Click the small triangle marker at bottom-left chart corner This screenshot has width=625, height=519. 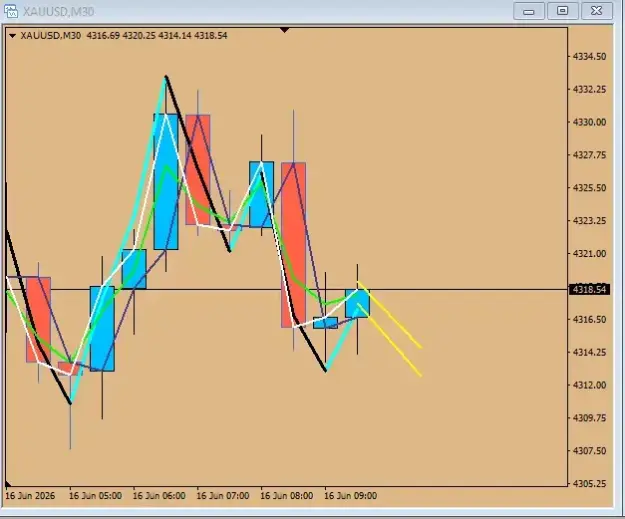(8, 483)
